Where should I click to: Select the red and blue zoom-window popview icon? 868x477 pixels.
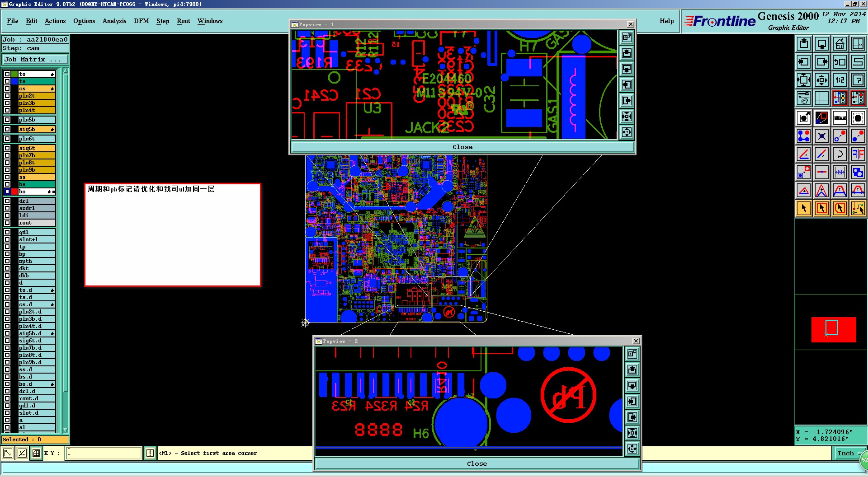pyautogui.click(x=822, y=118)
